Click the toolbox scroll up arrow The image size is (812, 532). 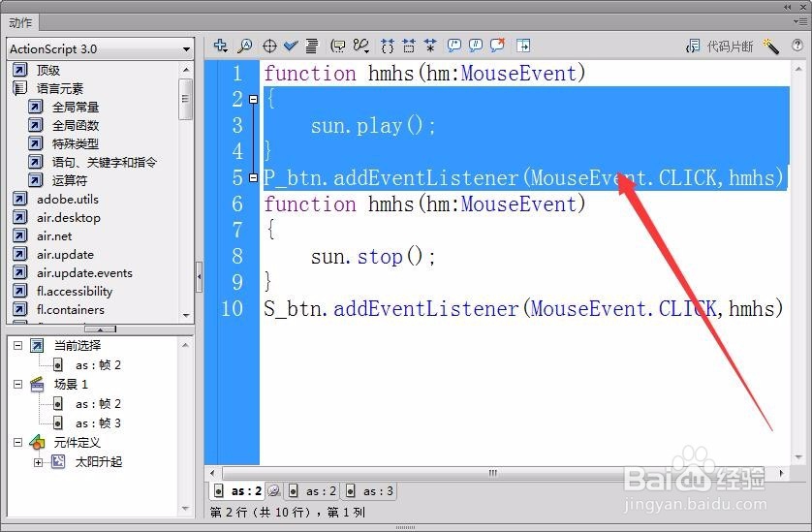pos(186,70)
